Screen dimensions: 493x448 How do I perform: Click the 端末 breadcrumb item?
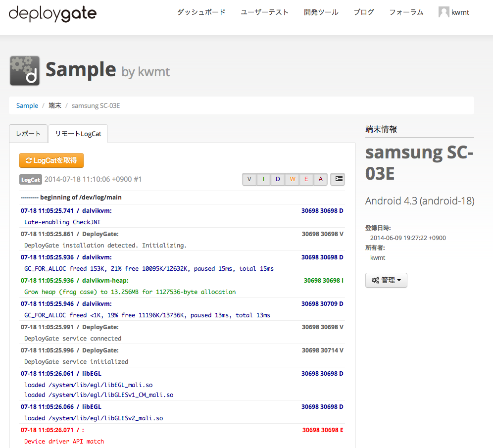[x=55, y=105]
